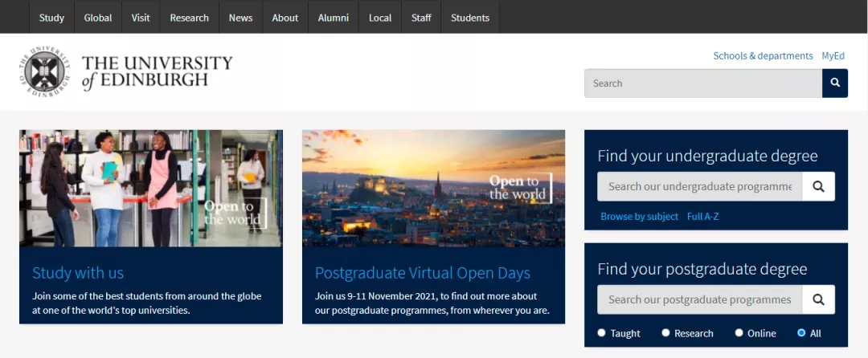Screen dimensions: 868x358
Task: Click 'Join us 9-11 November 2021' text
Action: point(432,303)
